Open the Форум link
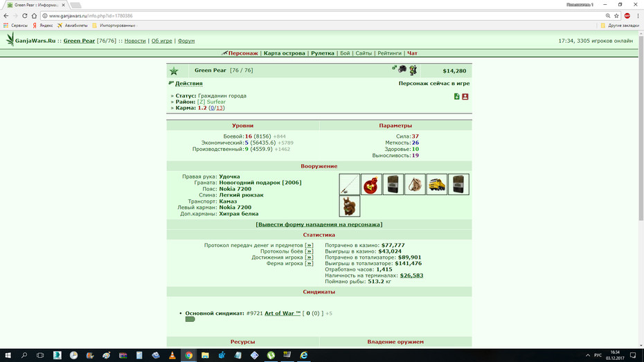This screenshot has width=644, height=362. coord(186,41)
